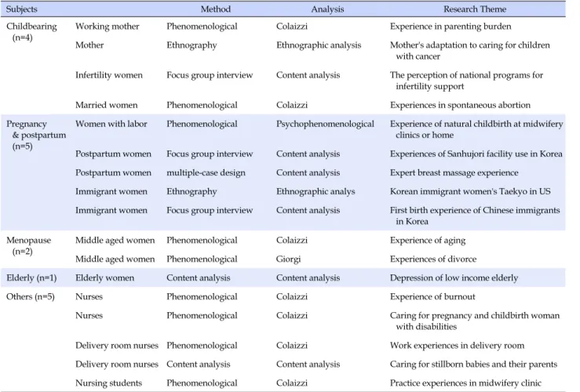Click 'Colaizzi' in the Nursing students row

(x=292, y=383)
